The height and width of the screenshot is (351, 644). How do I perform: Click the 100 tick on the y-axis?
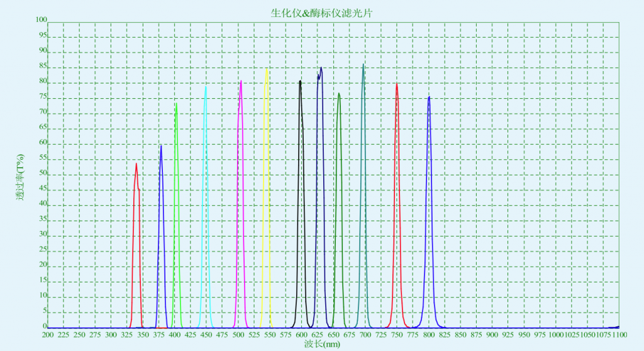point(42,20)
